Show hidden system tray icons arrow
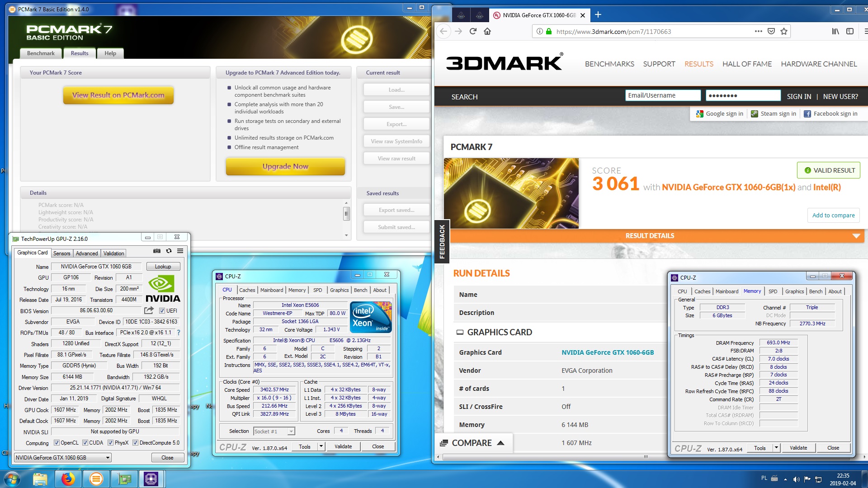Image resolution: width=868 pixels, height=488 pixels. (785, 479)
